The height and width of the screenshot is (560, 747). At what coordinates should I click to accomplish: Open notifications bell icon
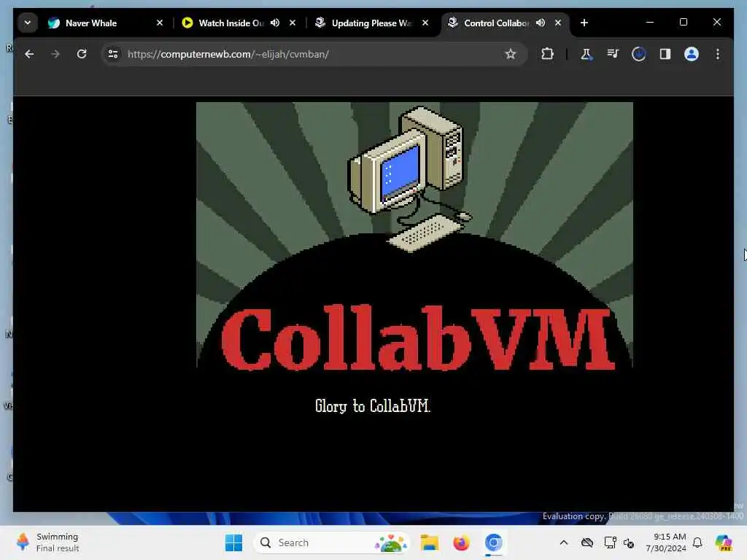point(697,542)
